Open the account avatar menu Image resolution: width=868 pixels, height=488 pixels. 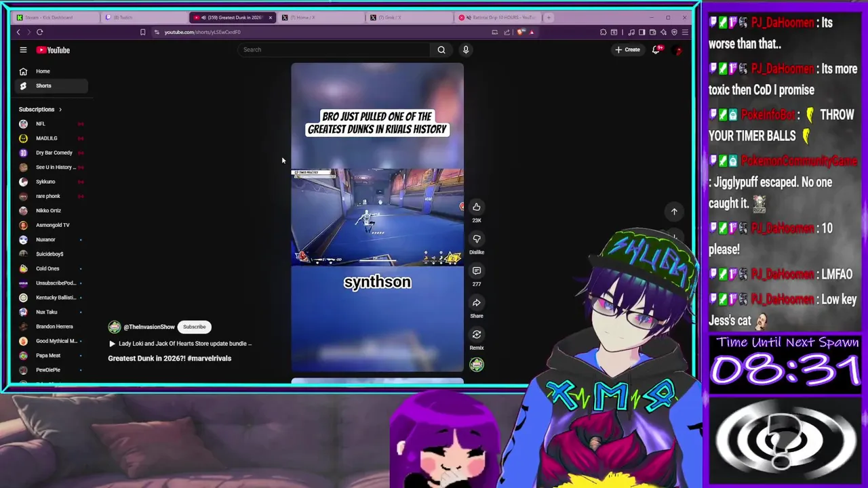[x=677, y=50]
